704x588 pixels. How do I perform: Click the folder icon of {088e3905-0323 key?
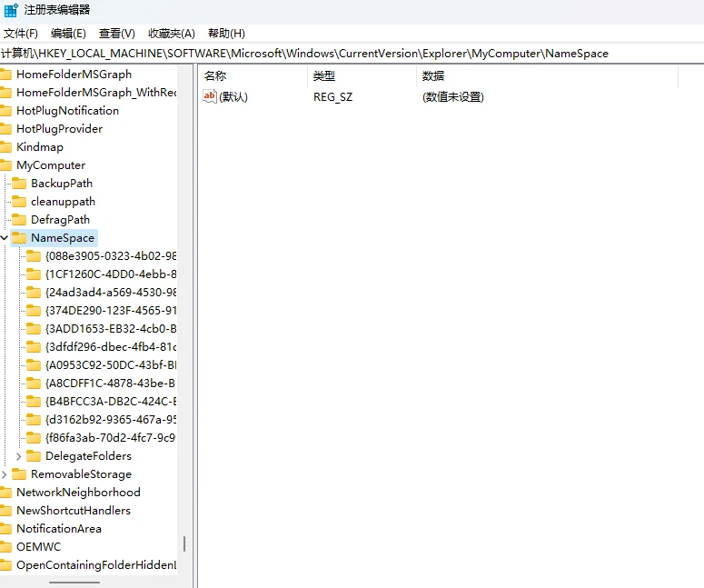[34, 256]
